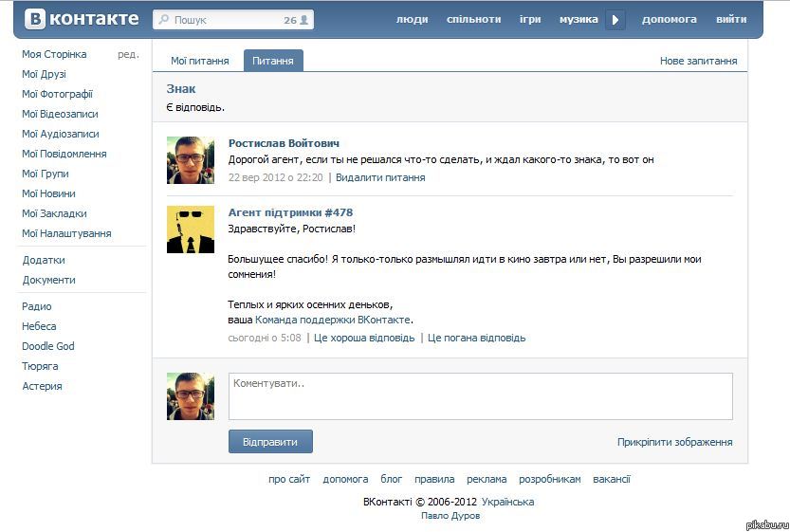This screenshot has width=790, height=532.
Task: Mark reply as Це погана відповідь
Action: pyautogui.click(x=477, y=338)
